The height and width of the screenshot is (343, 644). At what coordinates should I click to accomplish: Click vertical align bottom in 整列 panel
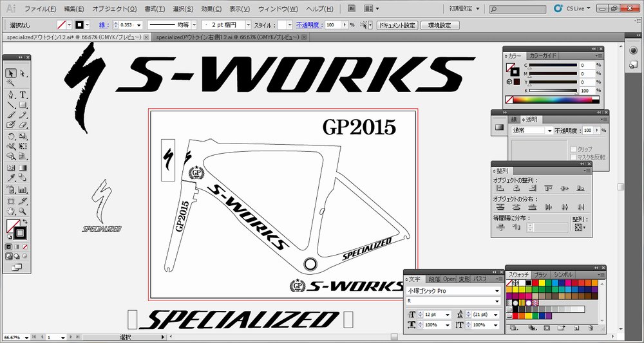pyautogui.click(x=580, y=189)
